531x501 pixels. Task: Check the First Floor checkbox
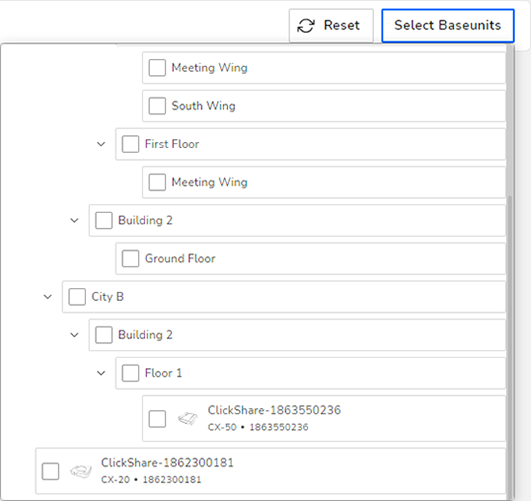tap(130, 144)
